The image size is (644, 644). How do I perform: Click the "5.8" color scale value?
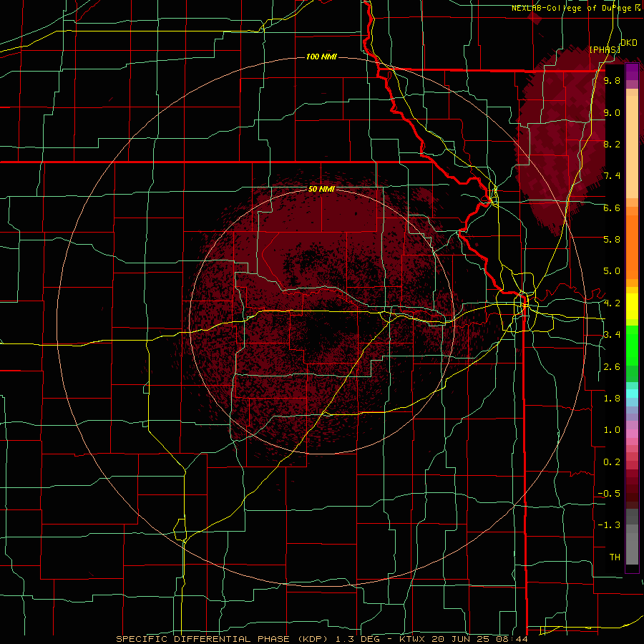pyautogui.click(x=612, y=240)
